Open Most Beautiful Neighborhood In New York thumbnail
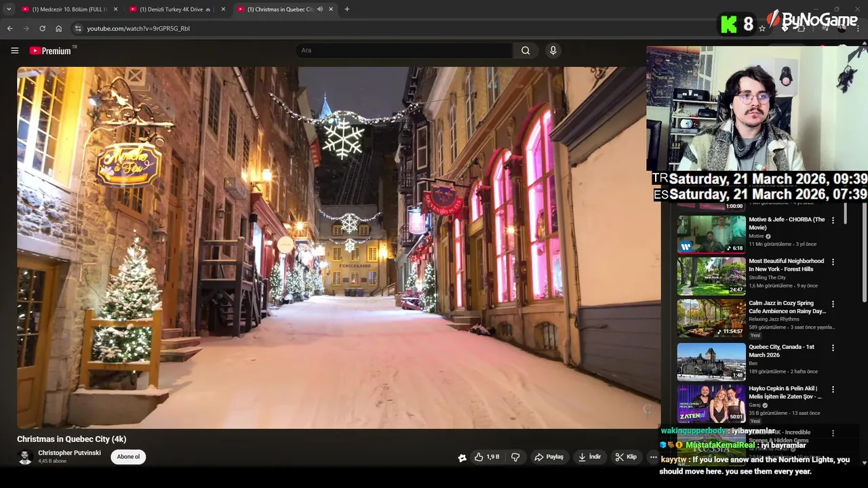The image size is (868, 488). pyautogui.click(x=711, y=277)
